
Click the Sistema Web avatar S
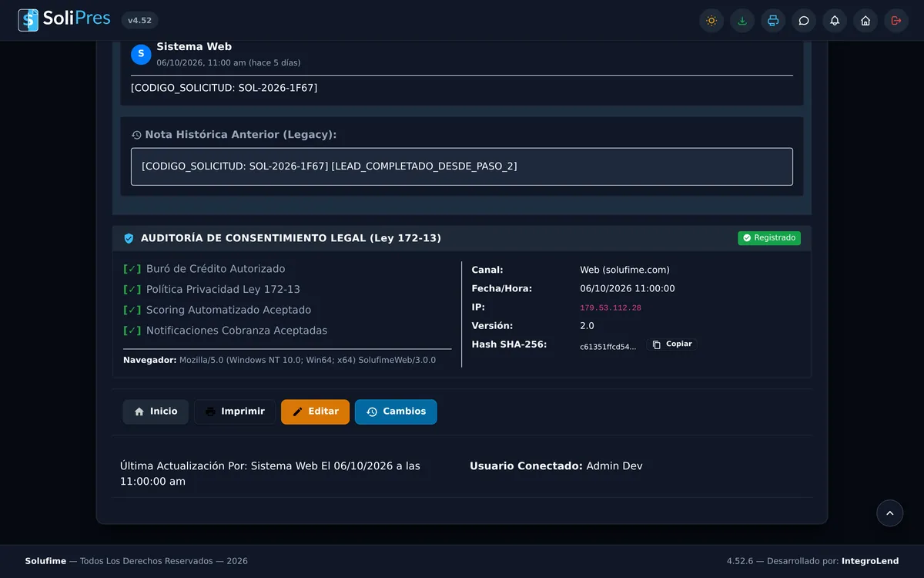141,54
